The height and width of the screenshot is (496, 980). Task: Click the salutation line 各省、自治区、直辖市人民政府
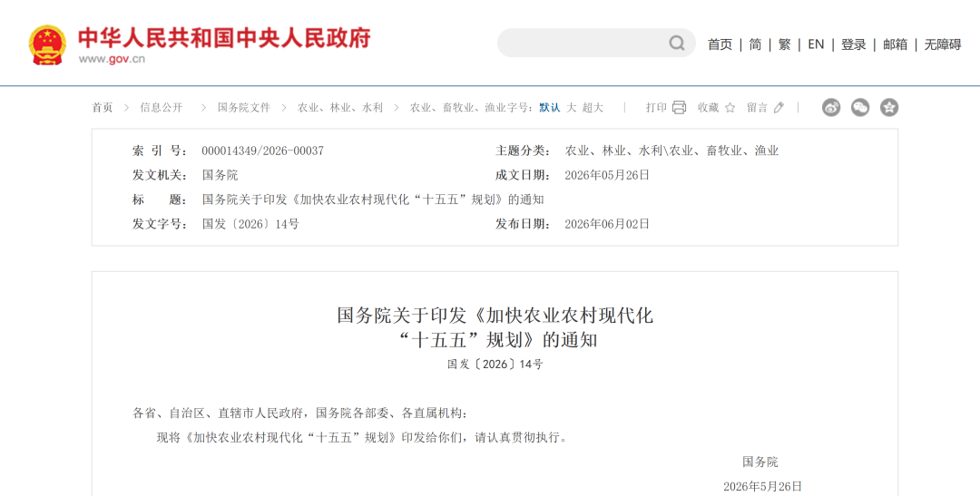point(300,413)
